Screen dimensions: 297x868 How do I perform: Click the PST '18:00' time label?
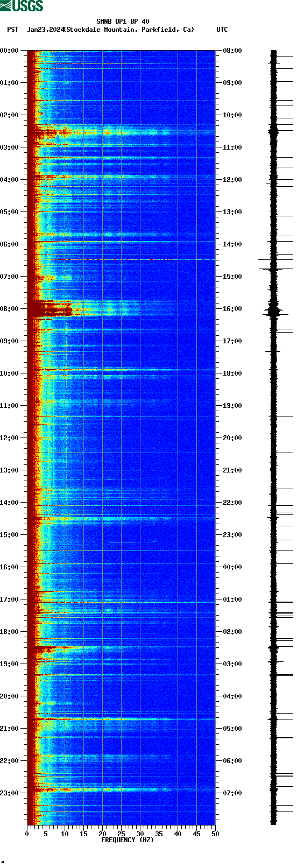click(x=10, y=632)
